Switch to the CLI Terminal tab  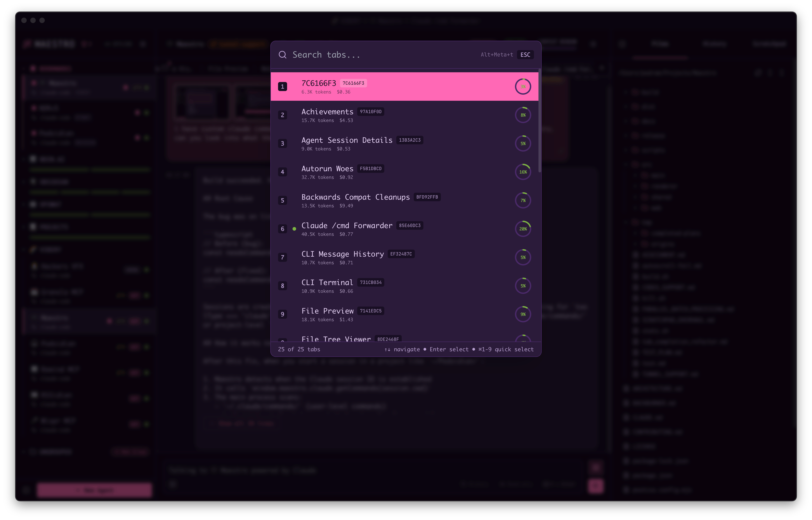(x=404, y=286)
